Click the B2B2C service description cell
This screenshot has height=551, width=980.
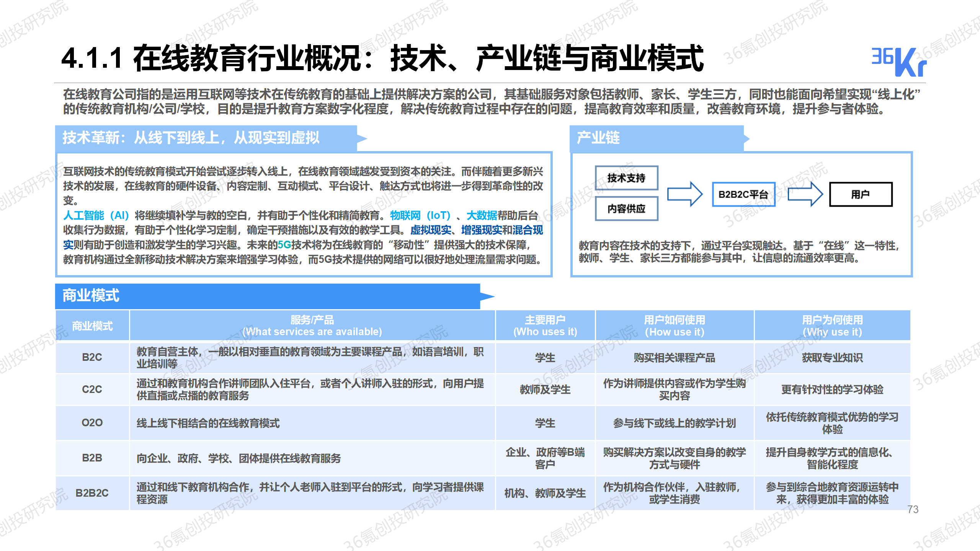(312, 493)
